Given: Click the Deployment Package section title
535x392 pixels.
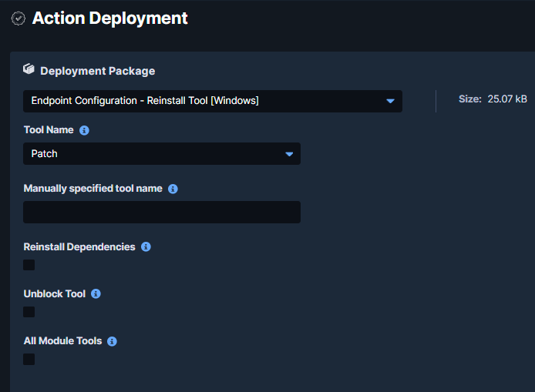Looking at the screenshot, I should [97, 71].
